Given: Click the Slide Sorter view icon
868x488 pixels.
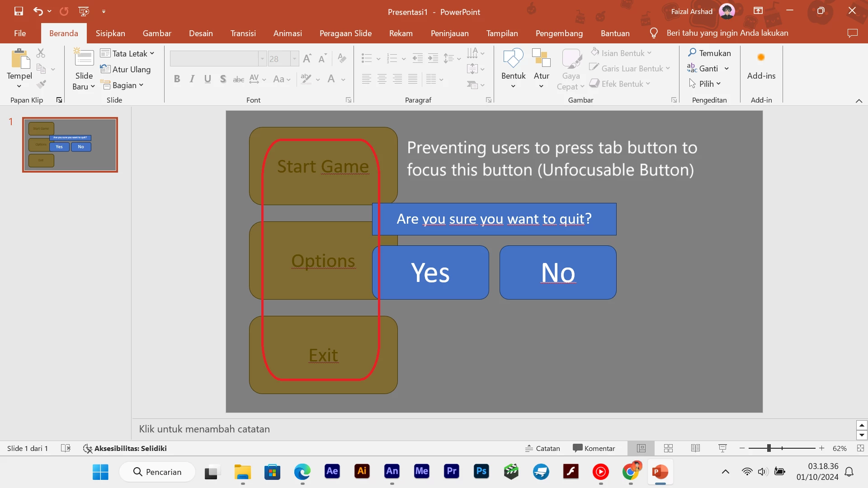Looking at the screenshot, I should 668,448.
